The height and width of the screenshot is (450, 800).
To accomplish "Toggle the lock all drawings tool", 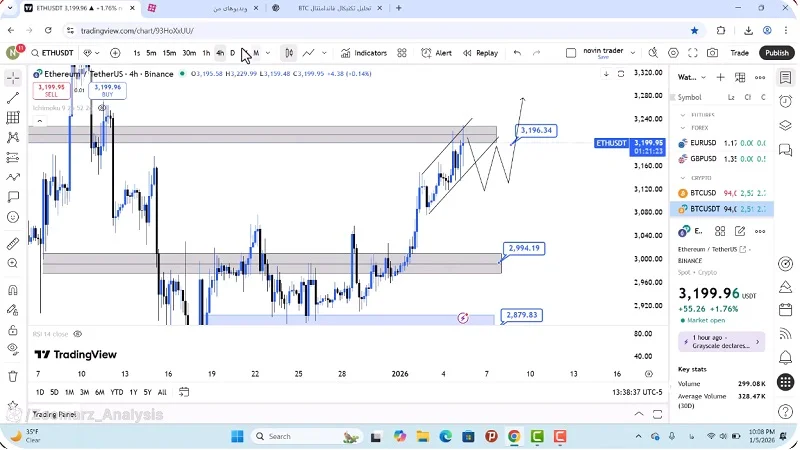I will (13, 330).
